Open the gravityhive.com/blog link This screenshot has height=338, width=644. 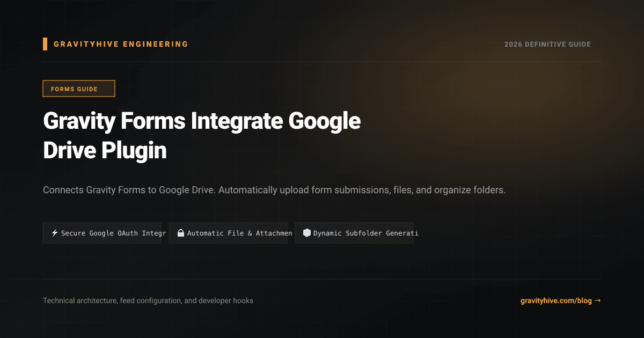coord(560,301)
